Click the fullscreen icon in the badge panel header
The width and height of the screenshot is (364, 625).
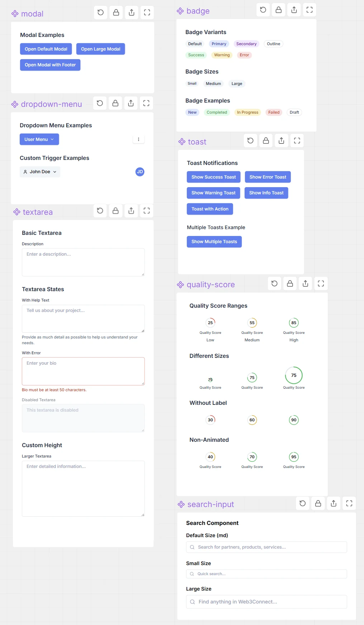(x=309, y=10)
